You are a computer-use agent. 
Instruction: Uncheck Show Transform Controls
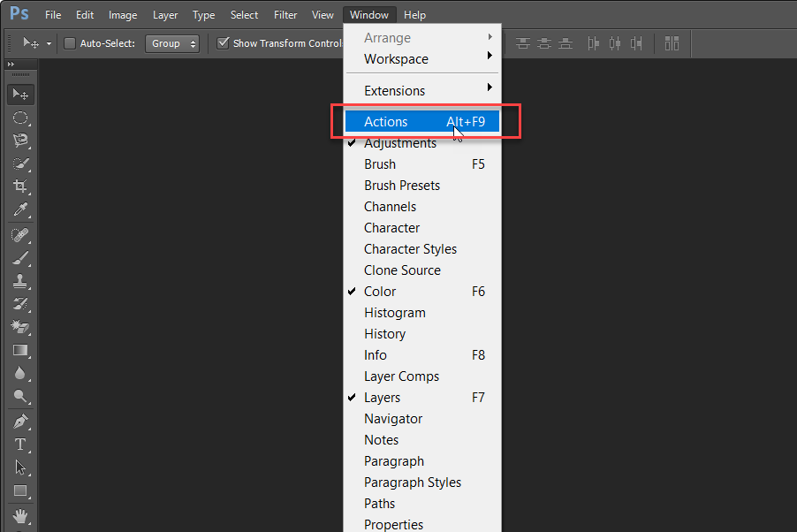tap(224, 43)
